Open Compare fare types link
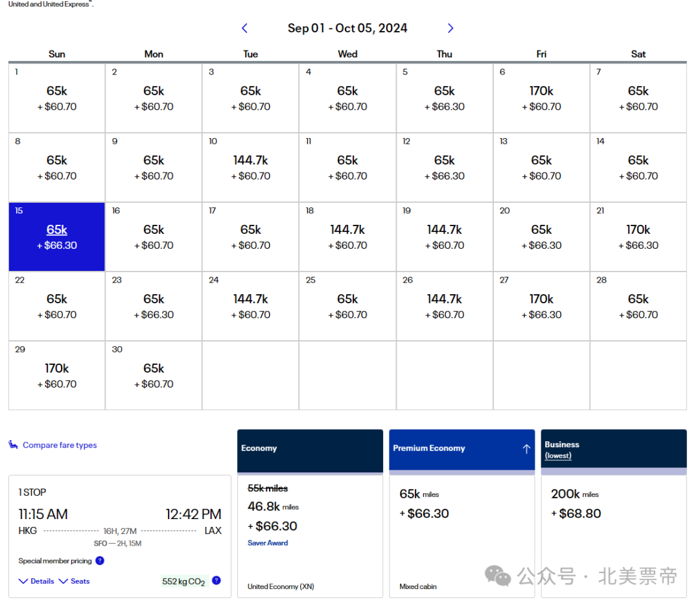Screen dimensions: 700x604 [60, 445]
